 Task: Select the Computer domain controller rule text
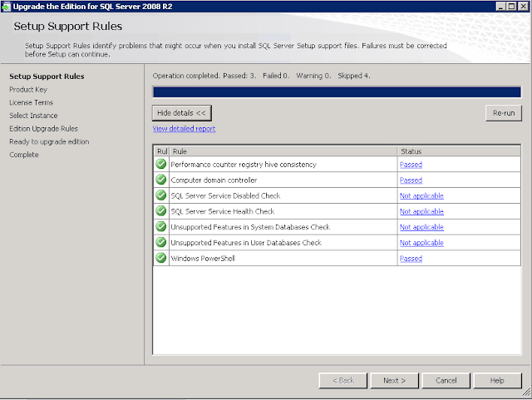pyautogui.click(x=214, y=180)
